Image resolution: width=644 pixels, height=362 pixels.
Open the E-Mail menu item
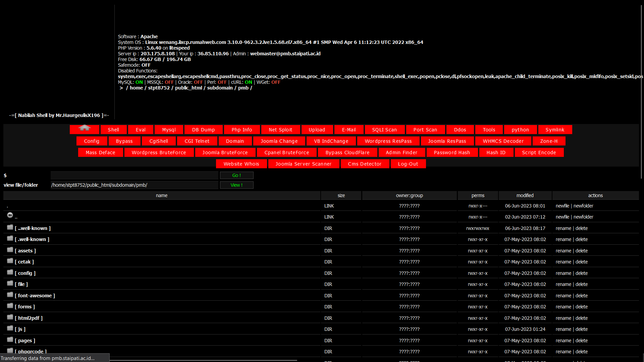point(349,130)
